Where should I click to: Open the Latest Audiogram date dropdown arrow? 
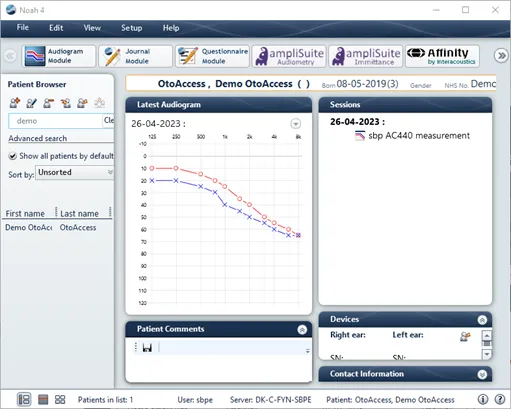[295, 124]
